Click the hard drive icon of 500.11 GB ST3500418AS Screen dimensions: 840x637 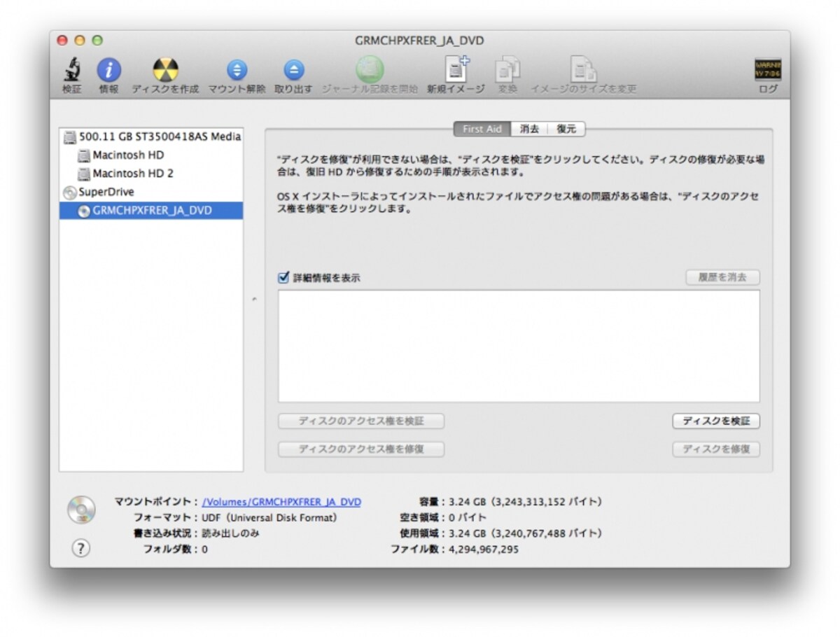tap(70, 137)
